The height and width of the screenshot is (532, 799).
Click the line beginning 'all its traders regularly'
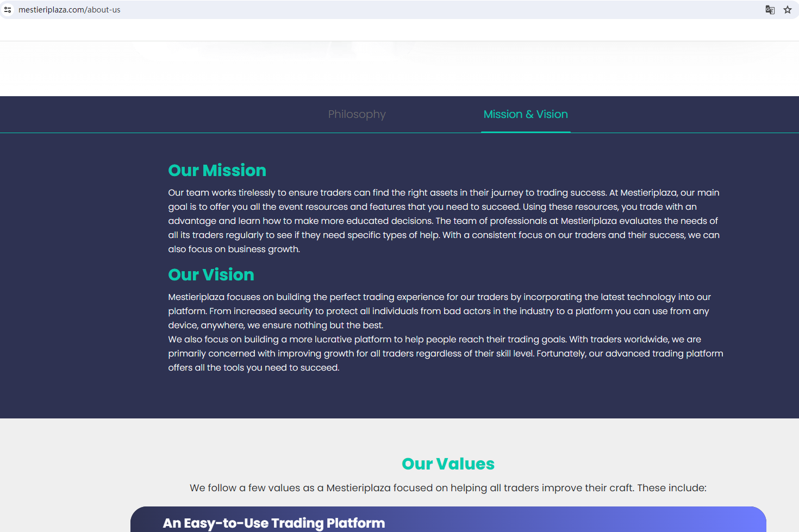[x=444, y=235]
